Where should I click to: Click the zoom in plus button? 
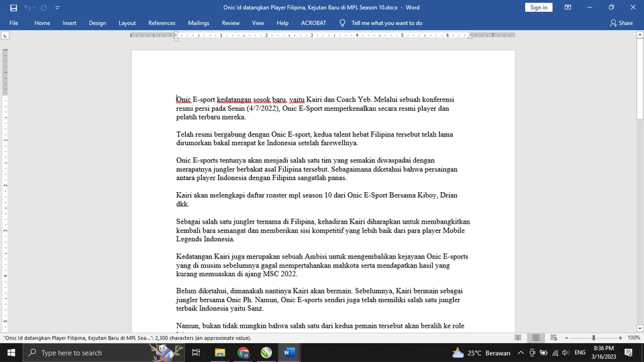click(x=620, y=338)
